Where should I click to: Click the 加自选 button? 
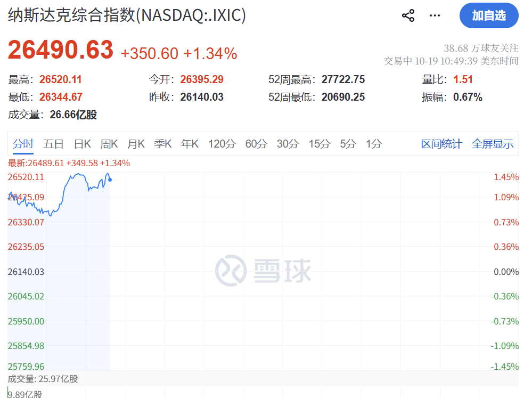[x=489, y=15]
